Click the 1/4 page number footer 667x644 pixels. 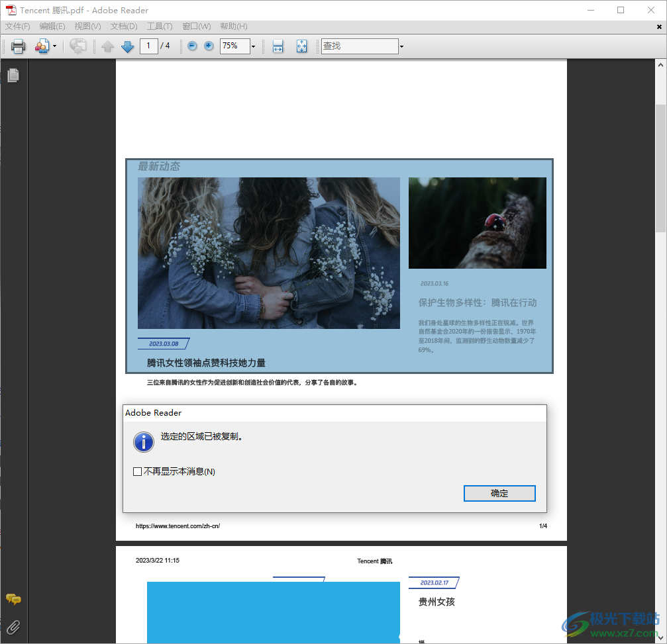click(543, 526)
